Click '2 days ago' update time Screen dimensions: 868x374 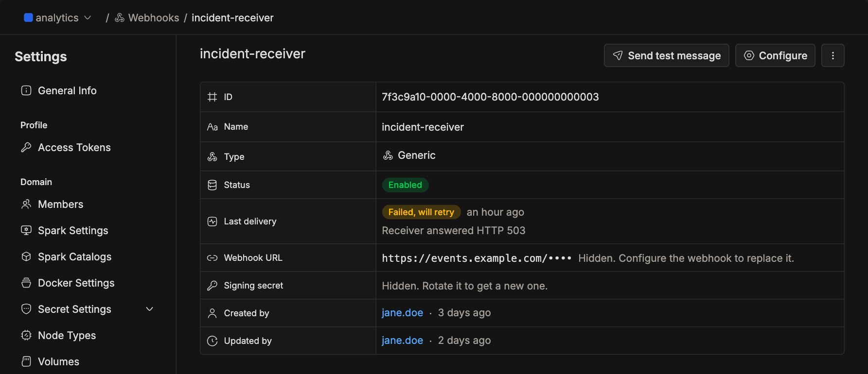464,340
